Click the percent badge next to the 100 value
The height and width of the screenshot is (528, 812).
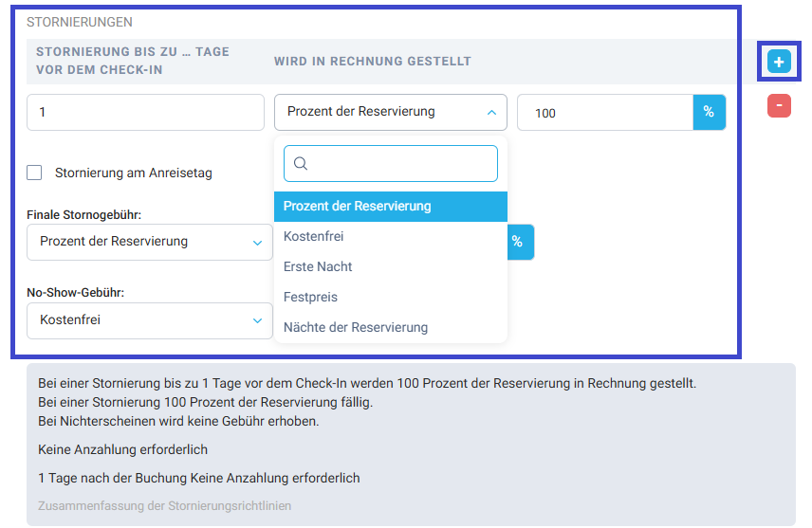tap(709, 112)
